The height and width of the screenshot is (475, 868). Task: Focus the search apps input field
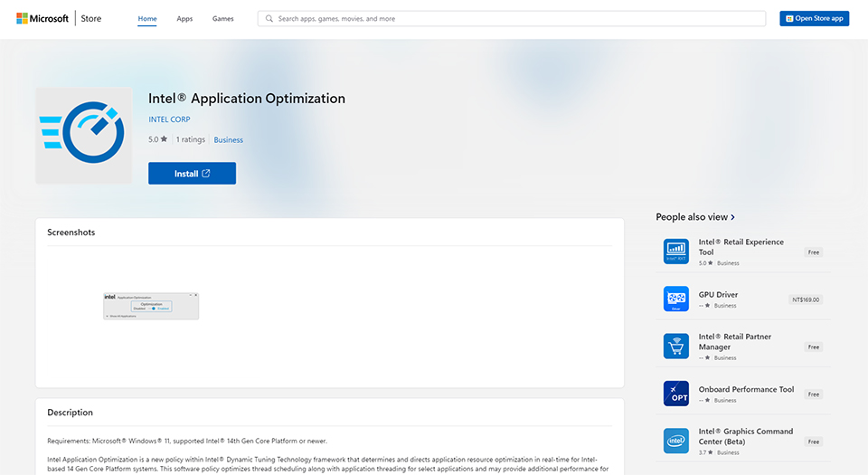tap(512, 18)
